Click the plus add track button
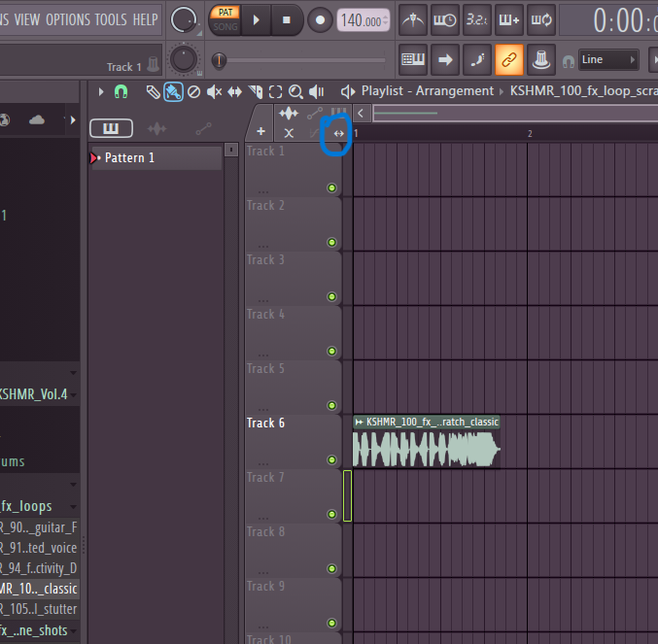The width and height of the screenshot is (658, 644). click(x=261, y=131)
